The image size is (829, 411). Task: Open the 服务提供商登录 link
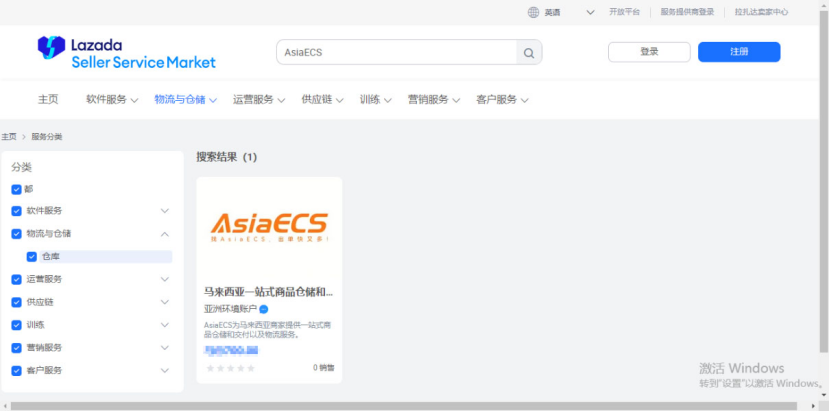tap(687, 12)
